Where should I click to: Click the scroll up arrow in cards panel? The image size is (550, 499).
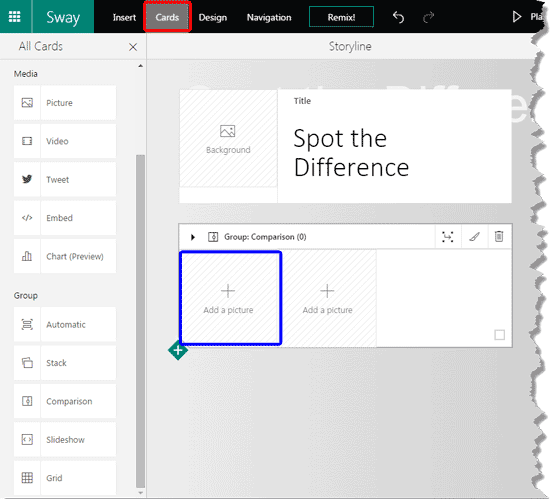pyautogui.click(x=141, y=66)
